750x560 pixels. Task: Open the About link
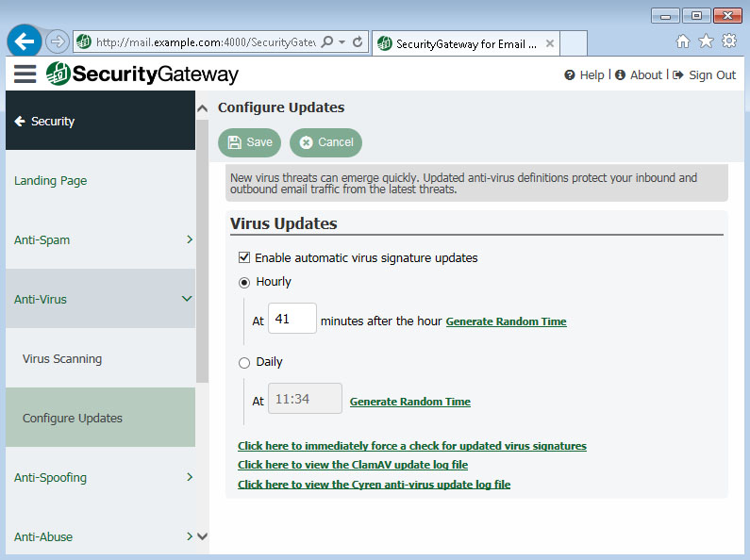click(x=645, y=75)
